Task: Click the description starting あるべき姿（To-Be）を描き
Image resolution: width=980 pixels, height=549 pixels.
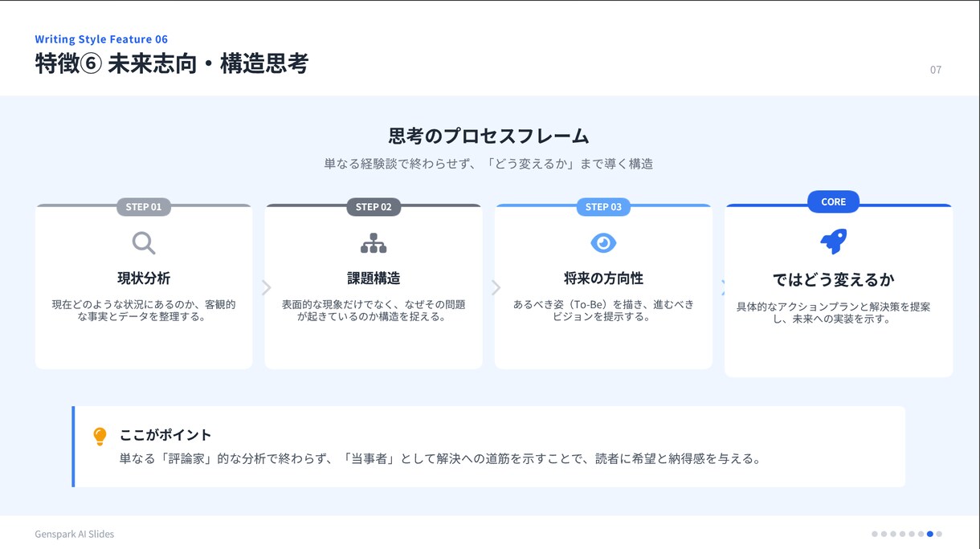Action: [603, 311]
